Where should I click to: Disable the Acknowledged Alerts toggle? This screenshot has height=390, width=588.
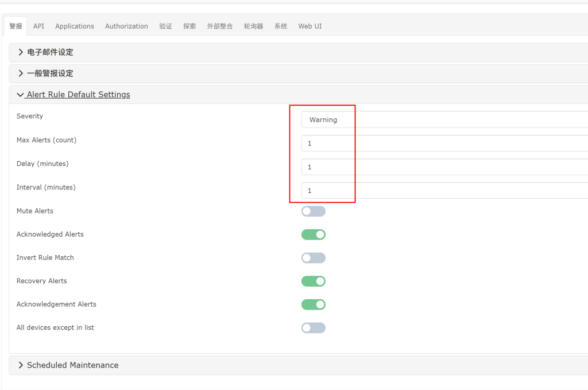point(313,234)
